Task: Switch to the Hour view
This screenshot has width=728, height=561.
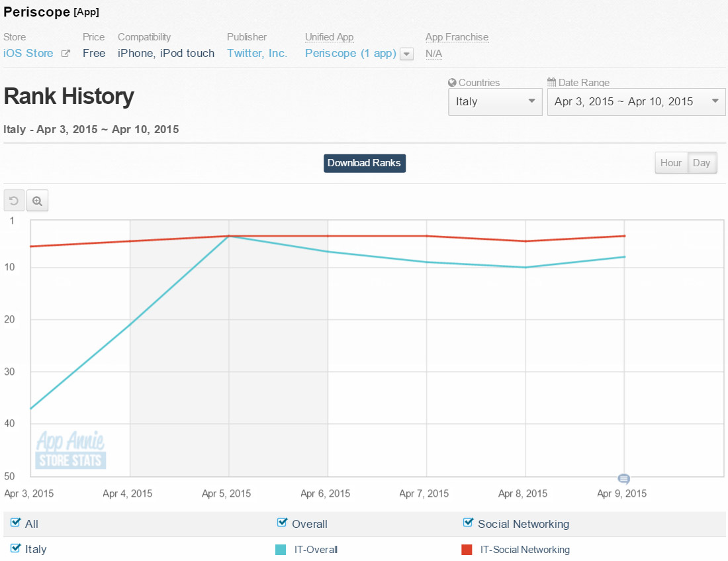Action: point(670,163)
